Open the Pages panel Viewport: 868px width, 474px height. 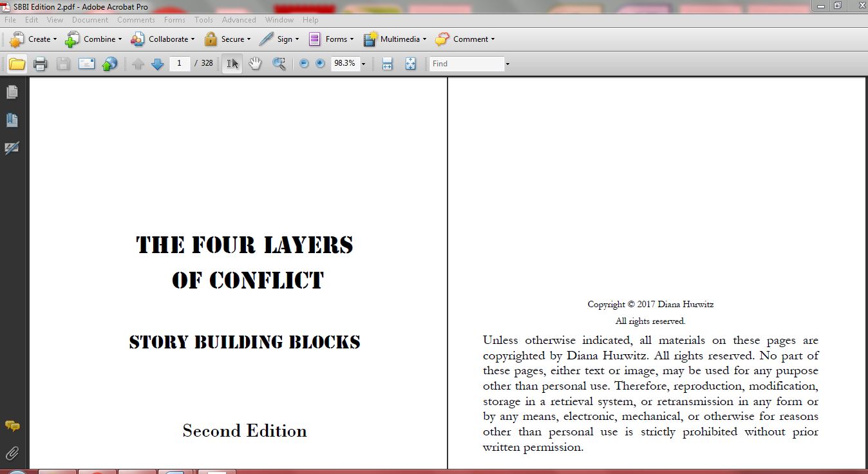click(12, 92)
